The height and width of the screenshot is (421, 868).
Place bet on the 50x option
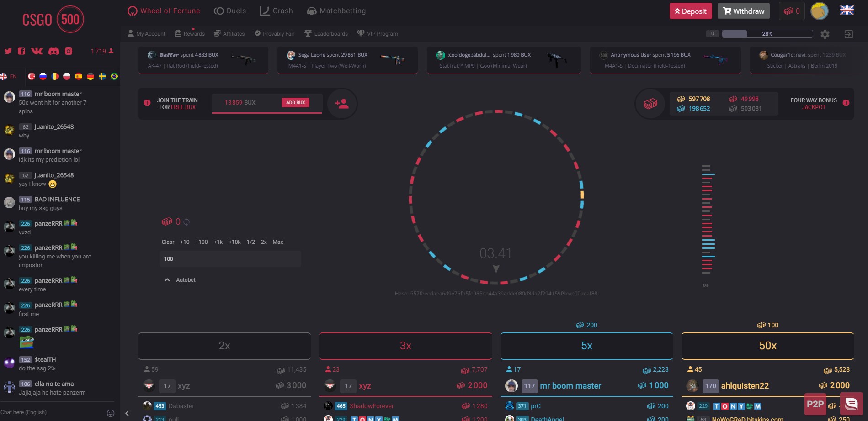(767, 346)
